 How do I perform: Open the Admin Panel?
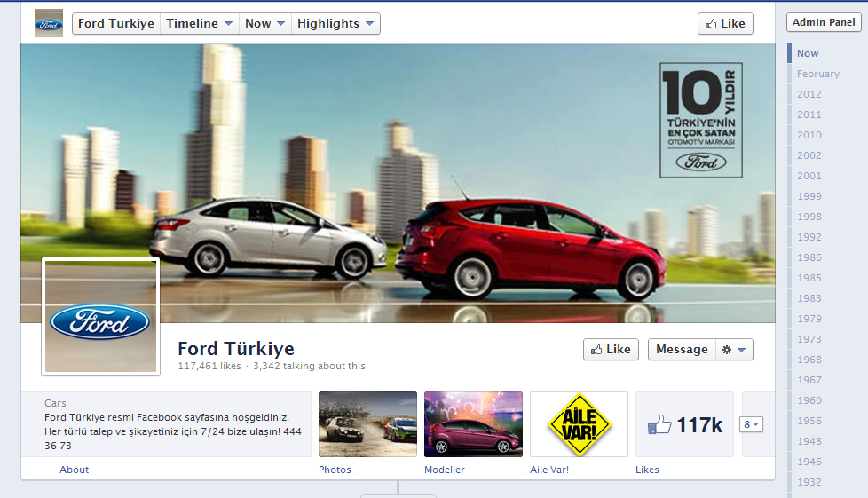point(824,22)
